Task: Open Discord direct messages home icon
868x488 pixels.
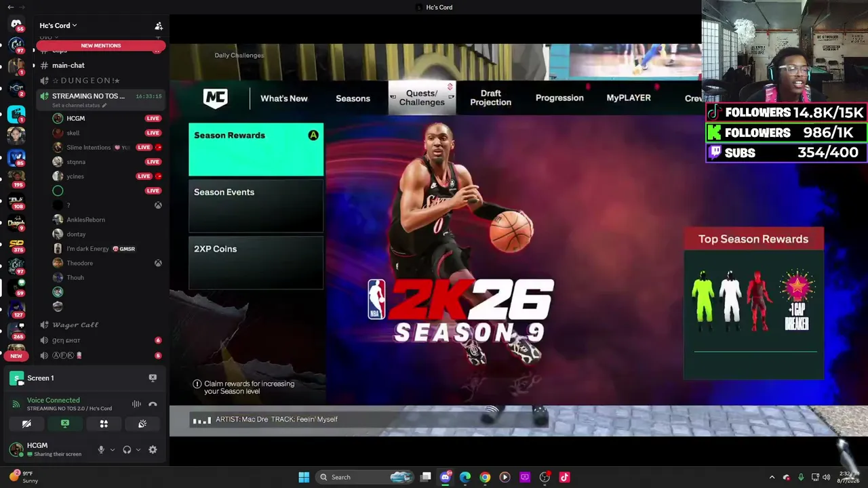Action: (16, 25)
